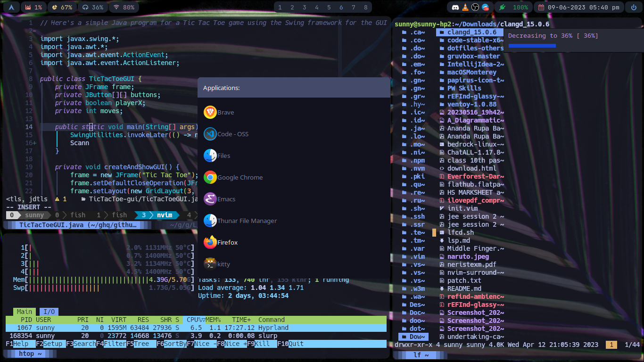This screenshot has width=644, height=362.
Task: Select the Hyprland process row in htop
Action: pos(196,328)
